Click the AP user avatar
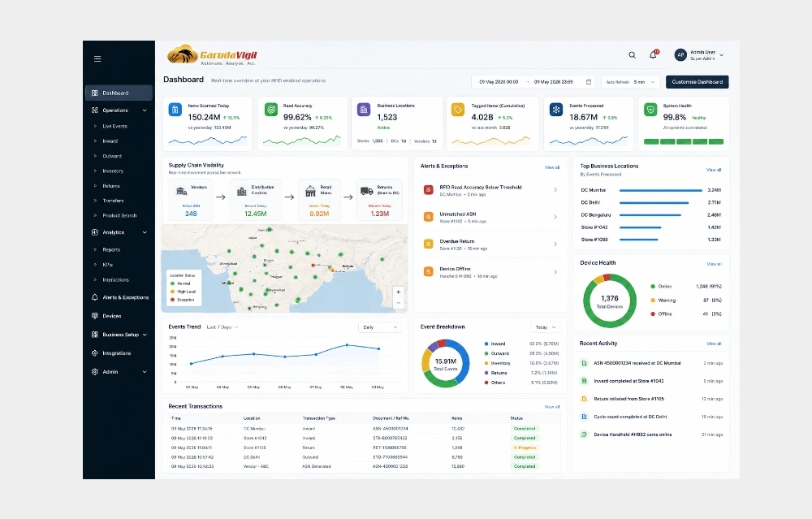The width and height of the screenshot is (812, 519). [x=680, y=55]
